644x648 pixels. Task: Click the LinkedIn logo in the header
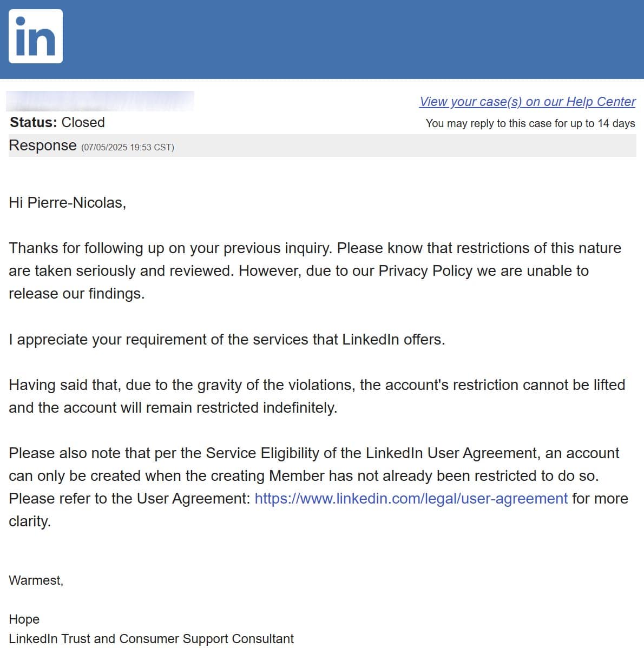36,36
